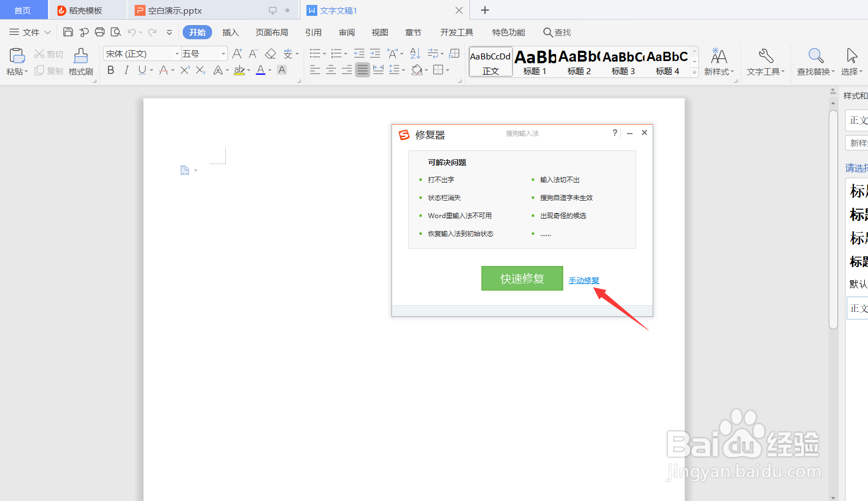The image size is (868, 501).
Task: Switch to the 插入 ribbon tab
Action: coord(231,33)
